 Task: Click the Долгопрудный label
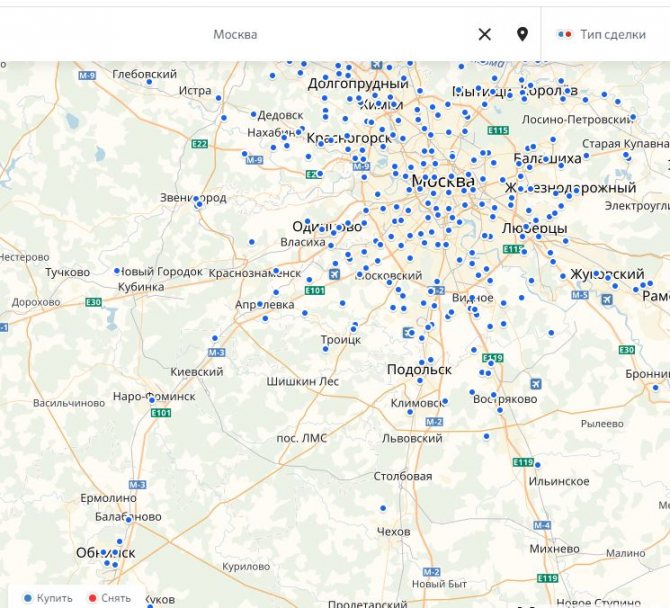358,84
